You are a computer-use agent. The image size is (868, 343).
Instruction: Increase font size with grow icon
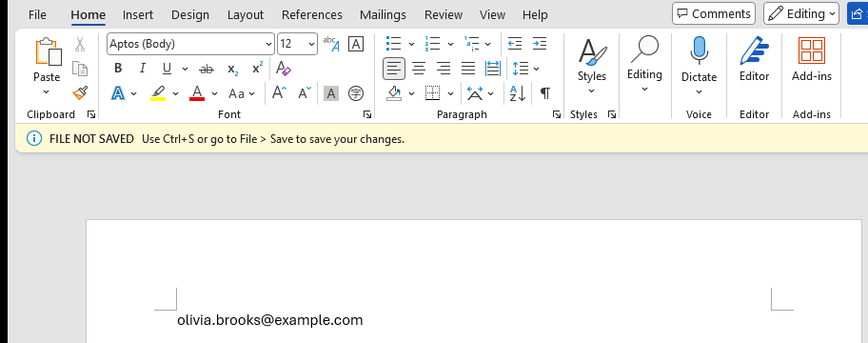(x=279, y=92)
